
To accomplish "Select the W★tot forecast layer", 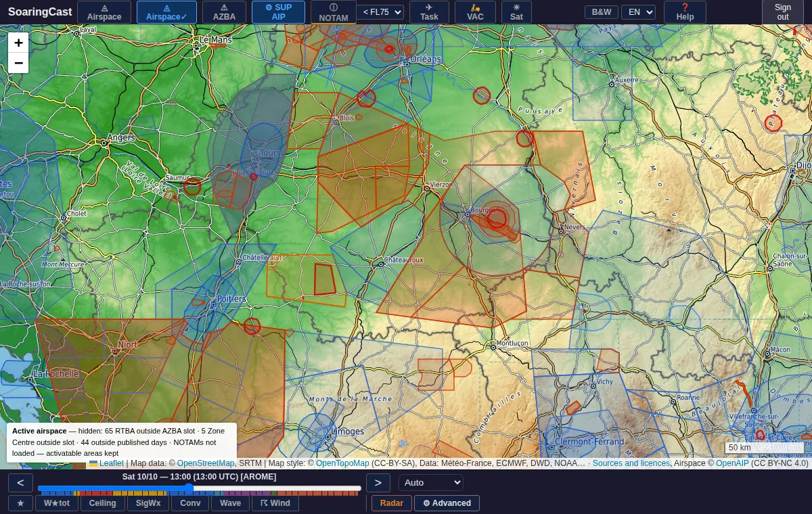I will (x=57, y=503).
